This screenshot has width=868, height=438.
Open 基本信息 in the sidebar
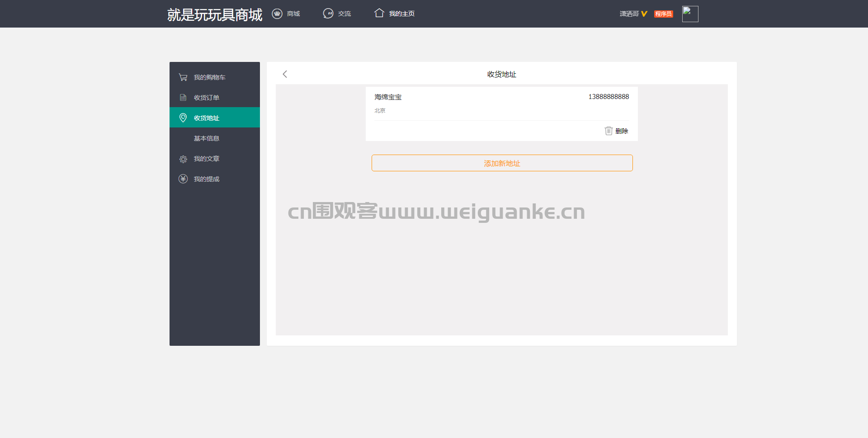pyautogui.click(x=207, y=138)
